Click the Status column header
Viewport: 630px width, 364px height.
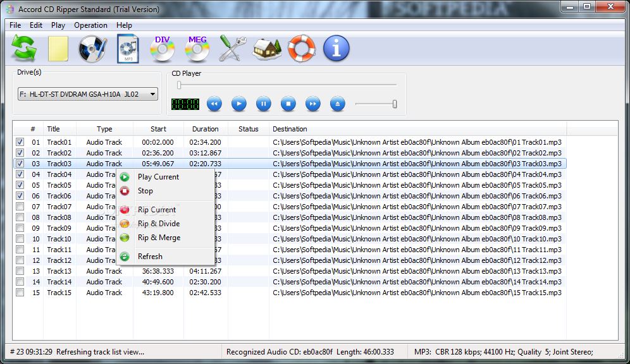(x=249, y=129)
